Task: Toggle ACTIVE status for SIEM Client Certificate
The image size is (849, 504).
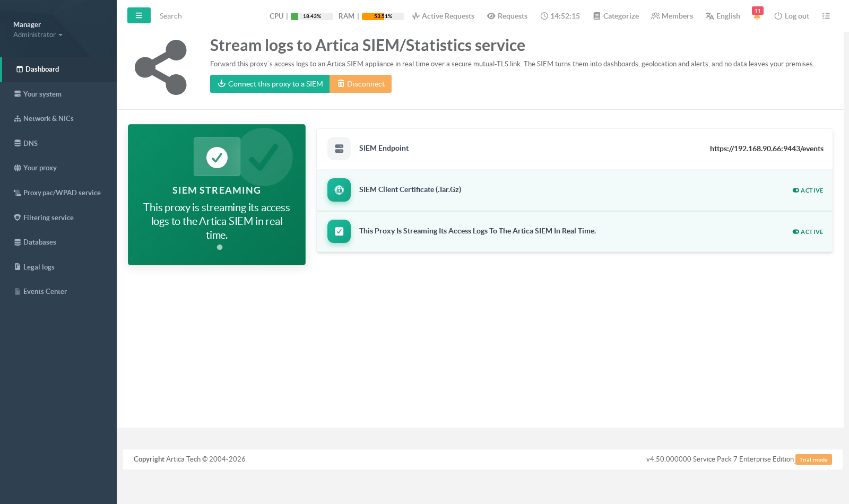Action: 808,190
